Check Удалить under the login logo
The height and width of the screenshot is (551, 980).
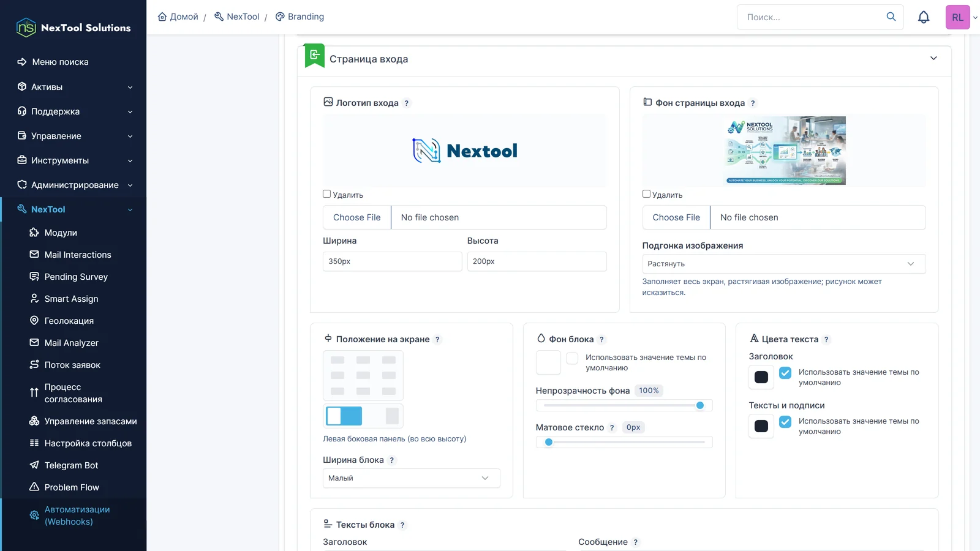[x=327, y=194]
